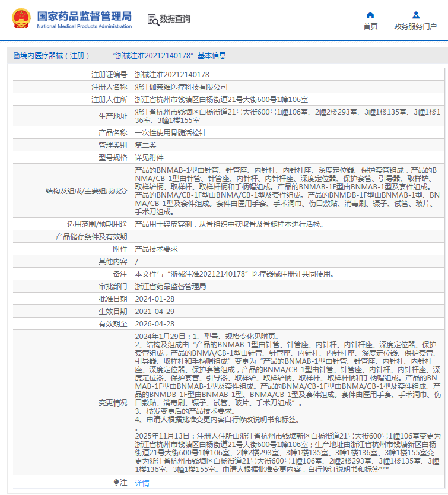Click the 政务服务门户 person icon
This screenshot has width=448, height=495.
[x=415, y=15]
